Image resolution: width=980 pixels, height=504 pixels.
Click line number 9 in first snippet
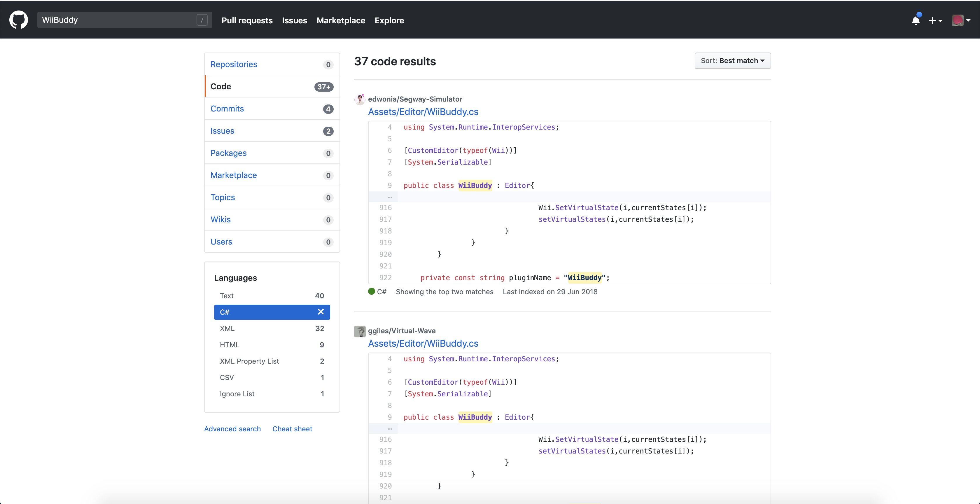tap(390, 185)
